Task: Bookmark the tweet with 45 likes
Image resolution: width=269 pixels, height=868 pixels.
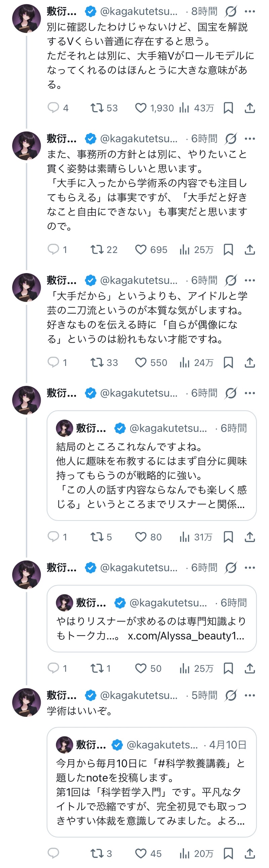Action: [x=228, y=854]
